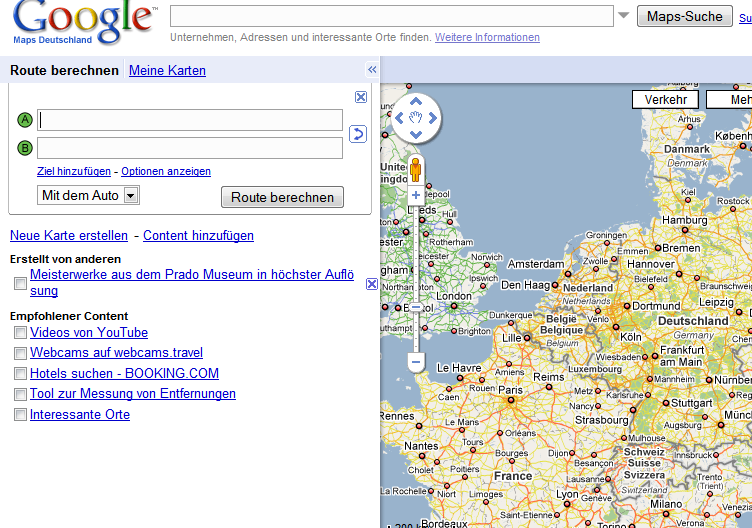This screenshot has width=752, height=528.
Task: Switch to the Meine Karten tab
Action: [167, 70]
